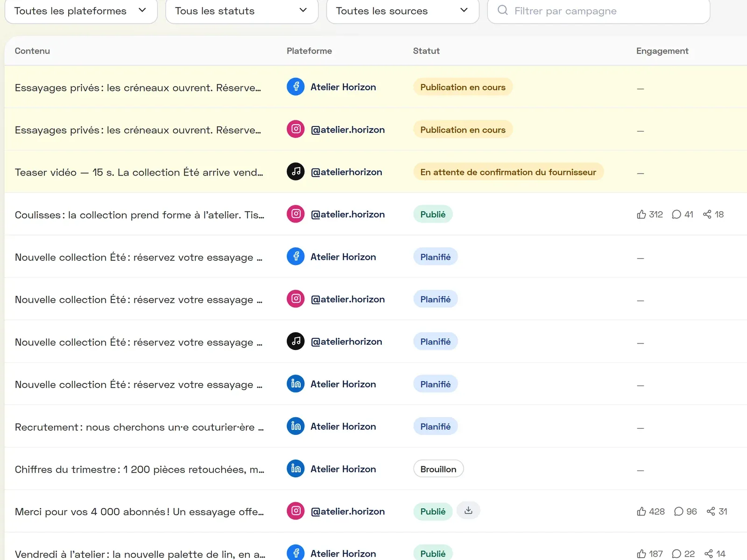Click the 'Engagement' column header
747x560 pixels.
[x=662, y=51]
